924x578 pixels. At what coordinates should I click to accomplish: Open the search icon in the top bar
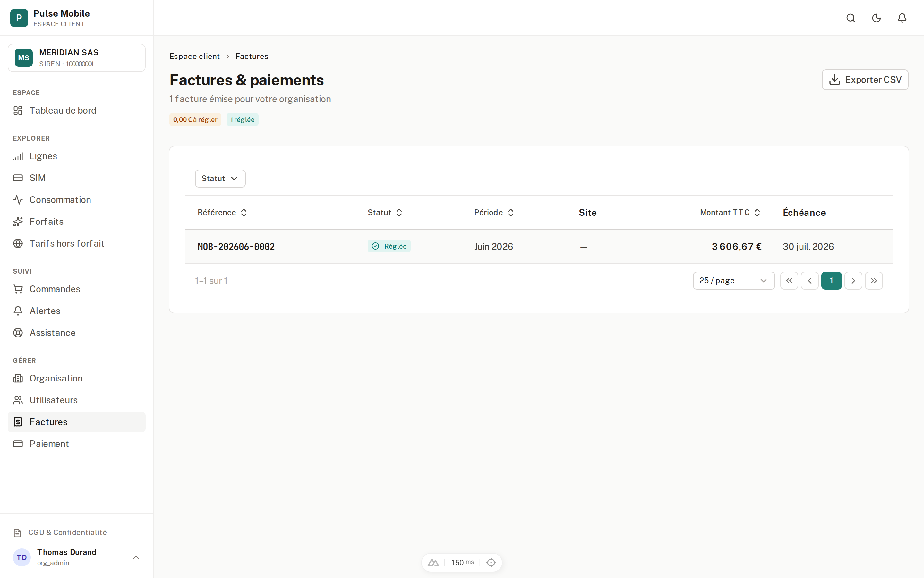[851, 18]
